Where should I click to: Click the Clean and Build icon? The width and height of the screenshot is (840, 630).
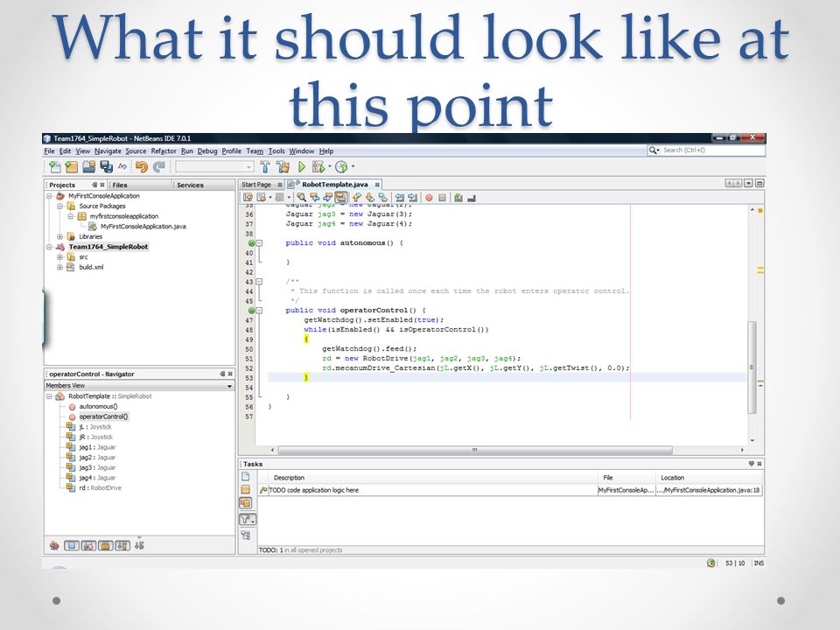[x=283, y=167]
